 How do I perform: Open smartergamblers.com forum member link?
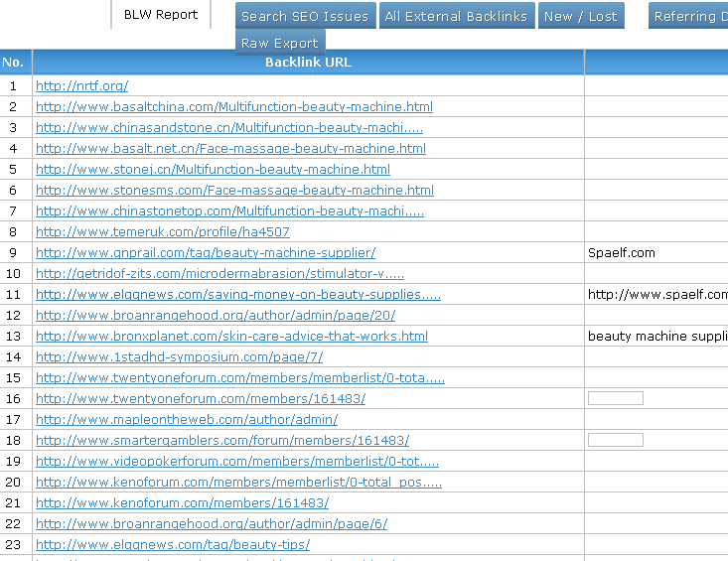point(222,441)
